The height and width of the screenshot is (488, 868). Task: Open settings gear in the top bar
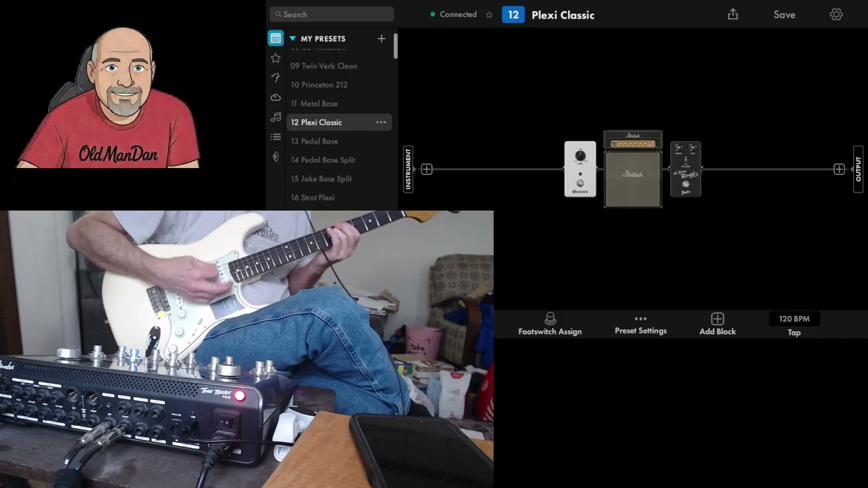tap(836, 14)
